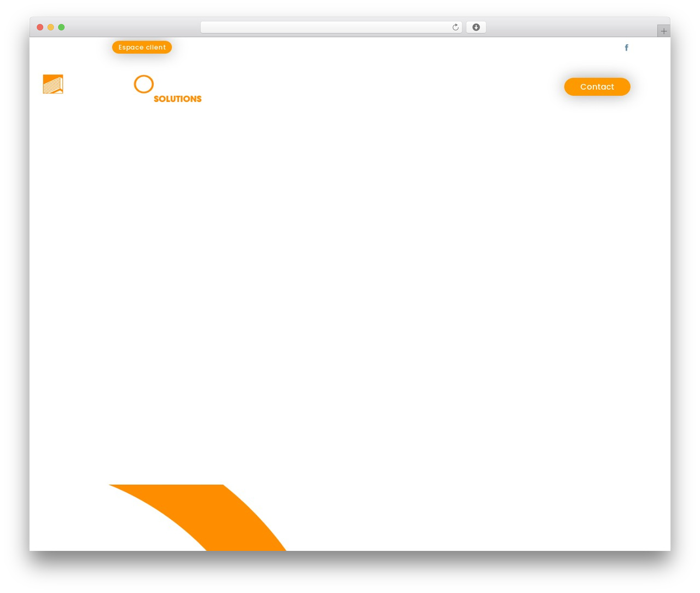Reload the page with the refresh icon
The image size is (700, 593).
(x=456, y=27)
